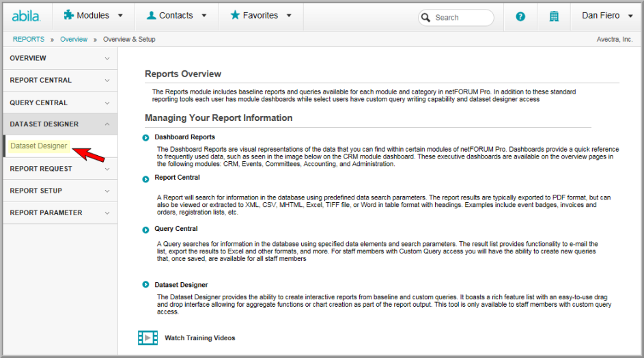Screen dimensions: 644x358
Task: Click the Overview & Setup breadcrumb text
Action: coord(129,39)
